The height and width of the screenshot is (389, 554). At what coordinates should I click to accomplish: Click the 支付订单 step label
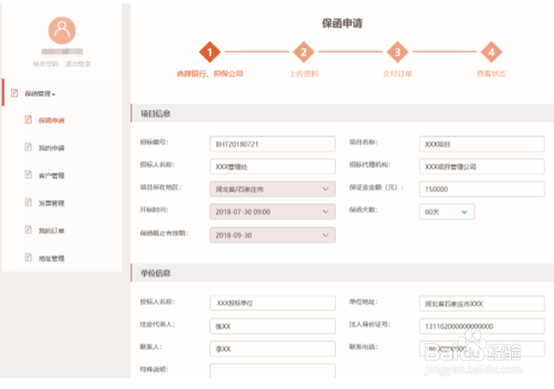(397, 74)
